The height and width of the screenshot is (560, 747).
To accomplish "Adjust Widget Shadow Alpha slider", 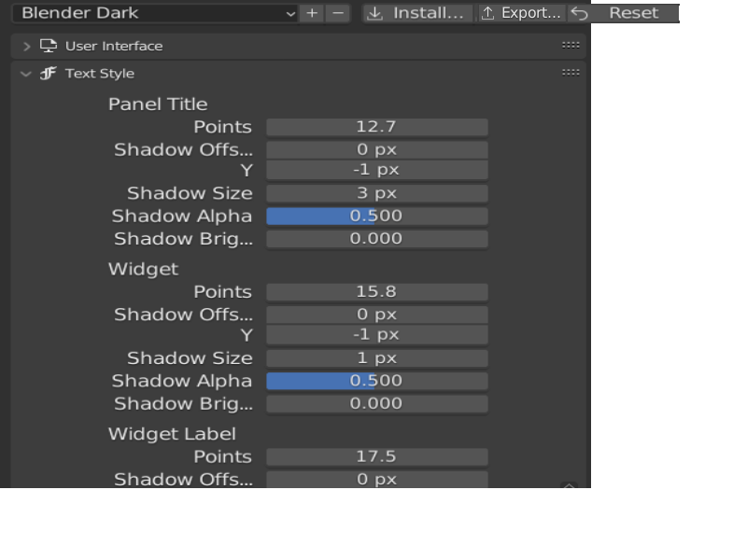I will pos(377,381).
